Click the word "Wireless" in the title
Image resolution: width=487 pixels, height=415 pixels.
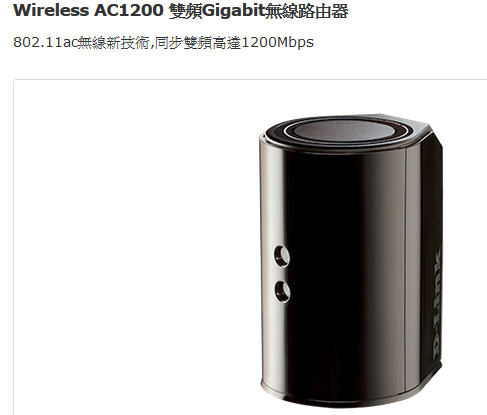[51, 10]
